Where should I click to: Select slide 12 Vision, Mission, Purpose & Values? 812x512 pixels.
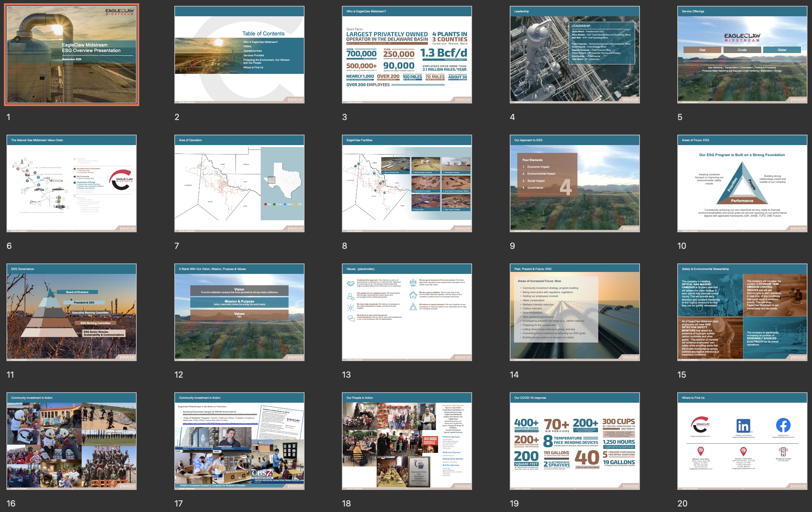(239, 312)
